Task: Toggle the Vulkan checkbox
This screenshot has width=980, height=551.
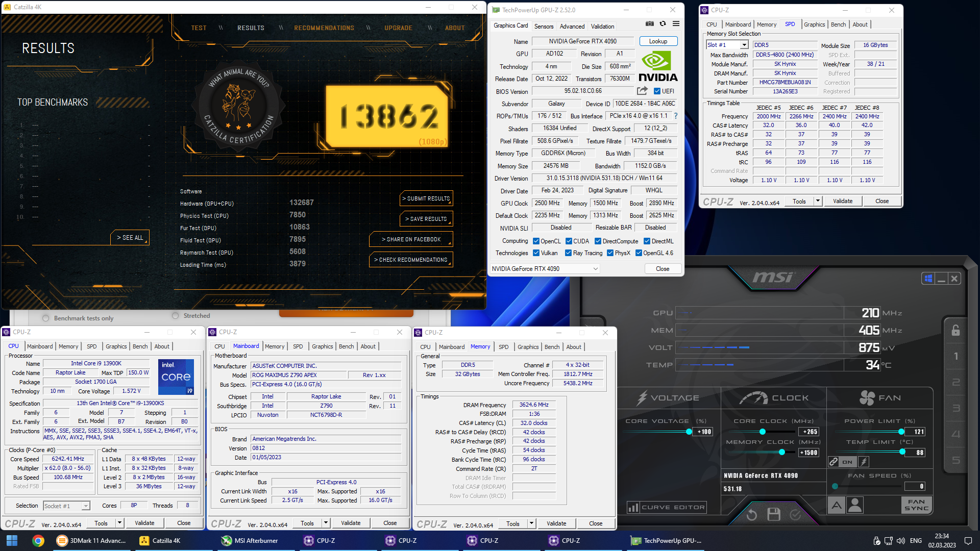Action: (x=536, y=253)
